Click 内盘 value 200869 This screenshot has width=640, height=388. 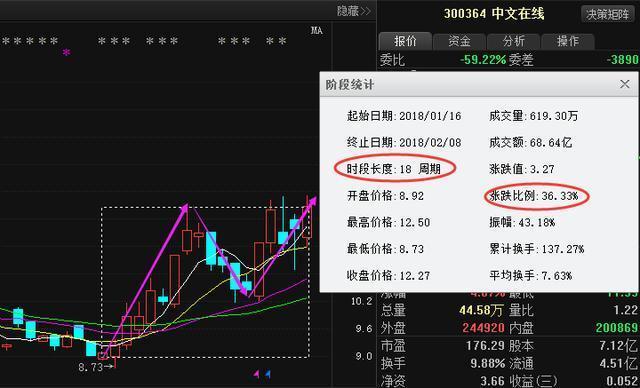617,328
